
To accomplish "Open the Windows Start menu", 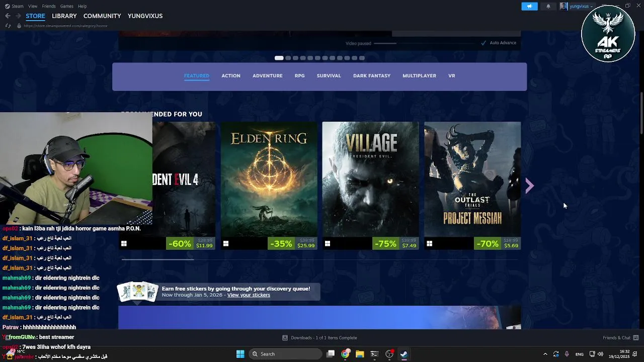I will [x=240, y=354].
